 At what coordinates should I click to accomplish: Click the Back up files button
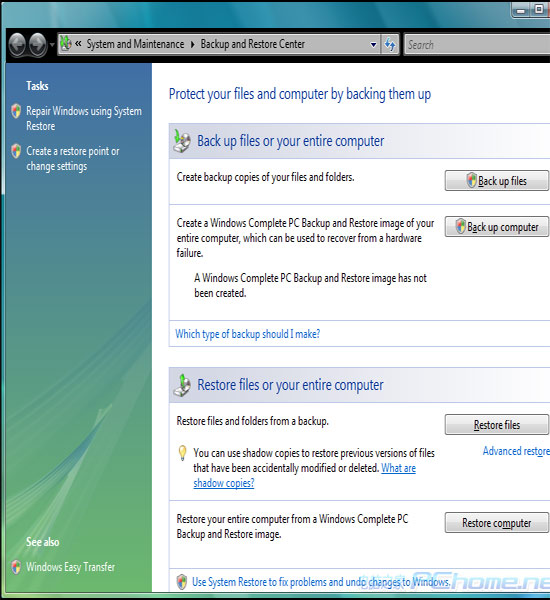pyautogui.click(x=496, y=181)
